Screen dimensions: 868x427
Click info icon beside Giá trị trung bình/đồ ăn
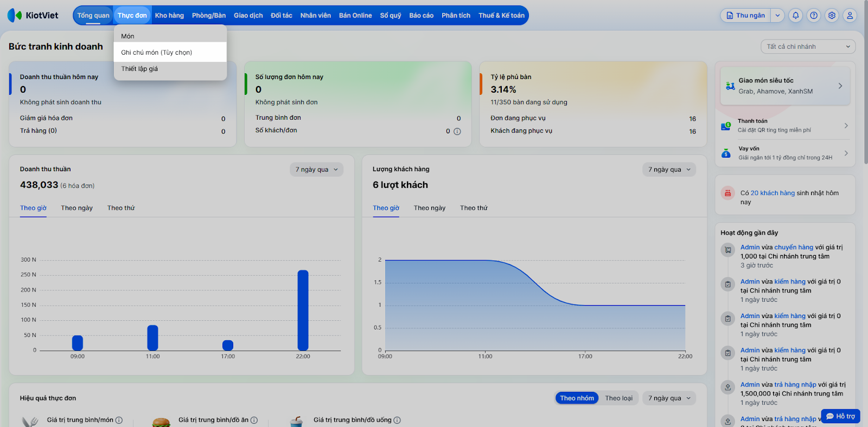tap(254, 420)
